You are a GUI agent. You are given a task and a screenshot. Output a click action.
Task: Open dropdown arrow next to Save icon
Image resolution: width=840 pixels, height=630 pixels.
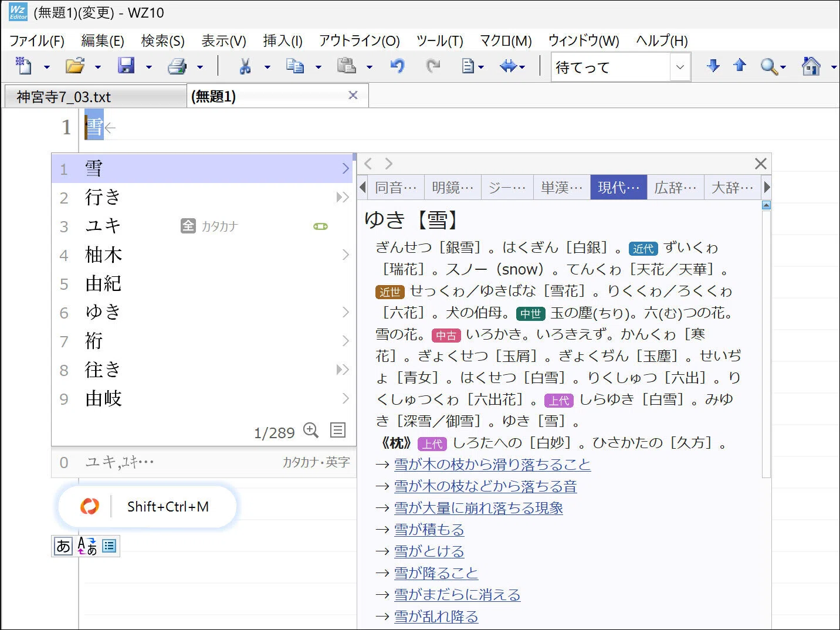[149, 67]
